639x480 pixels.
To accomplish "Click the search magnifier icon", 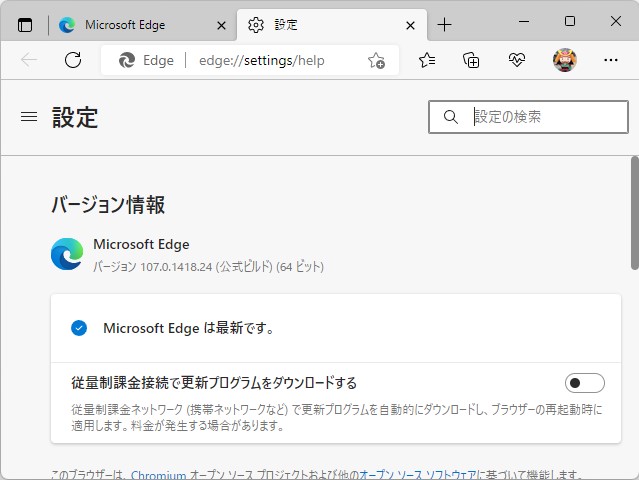I will pyautogui.click(x=450, y=117).
